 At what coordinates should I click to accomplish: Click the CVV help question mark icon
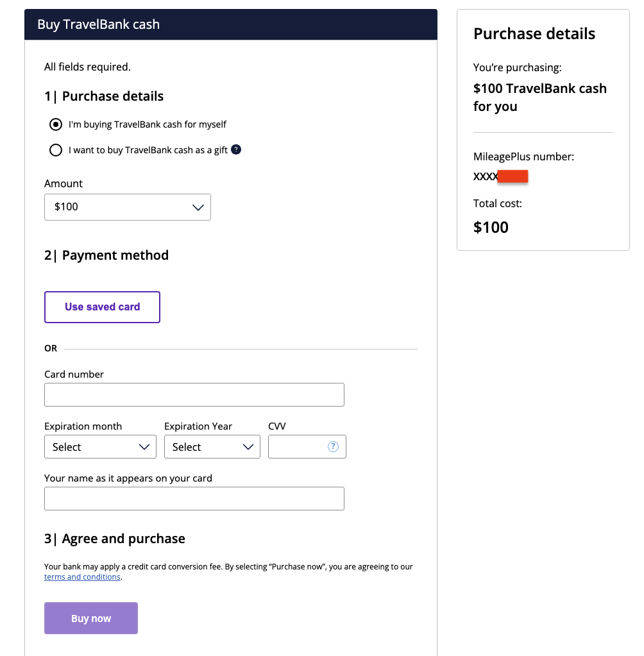tap(333, 446)
